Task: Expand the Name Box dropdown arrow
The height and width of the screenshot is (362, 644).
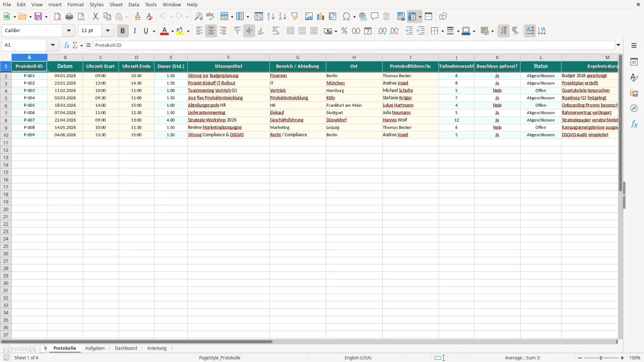Action: coord(53,45)
